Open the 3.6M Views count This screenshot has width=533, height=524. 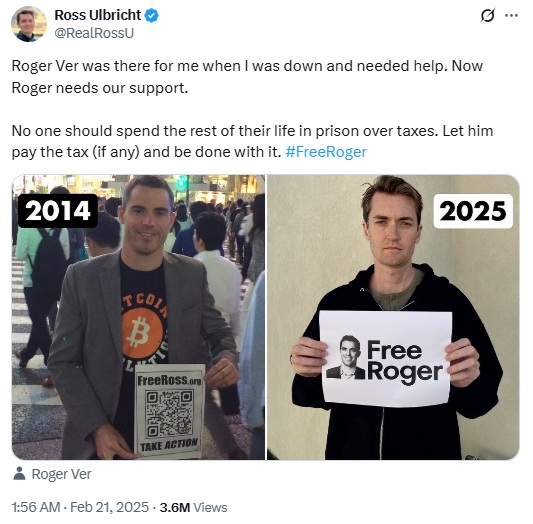(x=193, y=507)
